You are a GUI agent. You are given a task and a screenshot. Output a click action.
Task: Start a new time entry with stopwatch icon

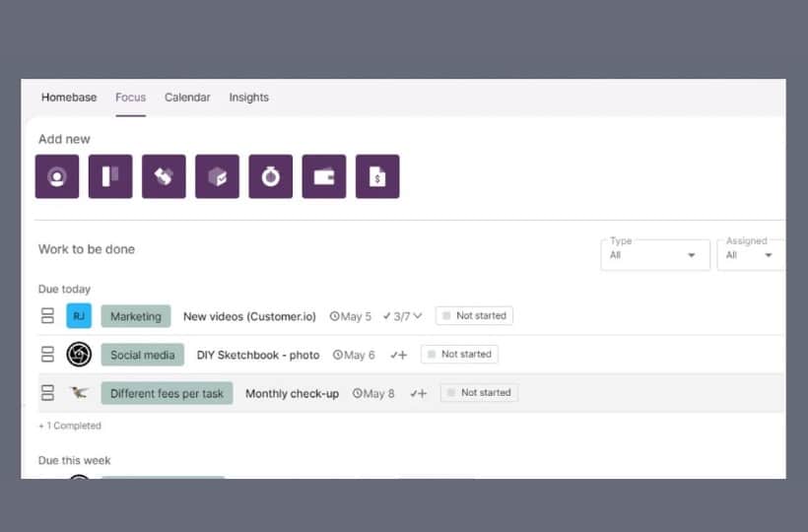click(270, 176)
